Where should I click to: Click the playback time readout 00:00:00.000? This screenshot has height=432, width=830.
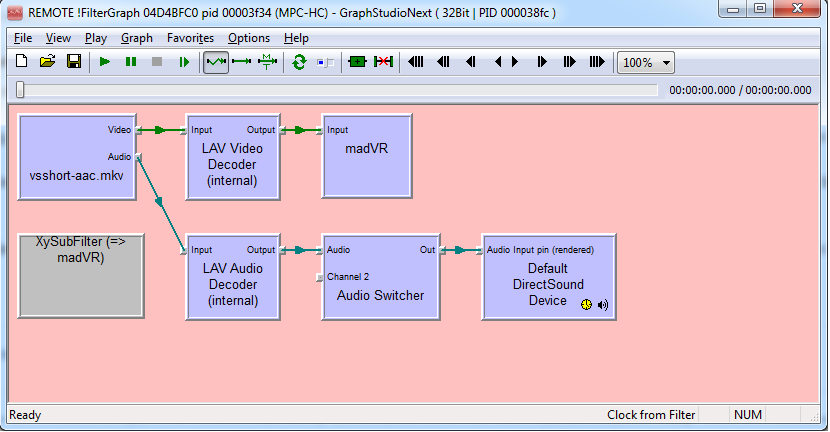point(740,90)
